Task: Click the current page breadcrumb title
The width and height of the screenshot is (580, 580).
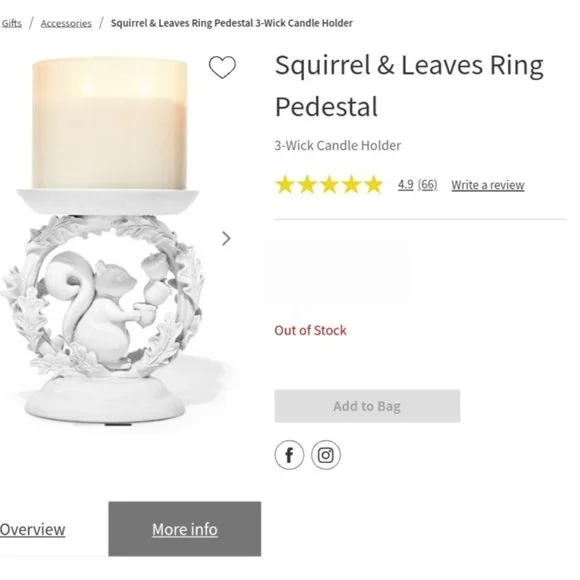Action: (232, 23)
